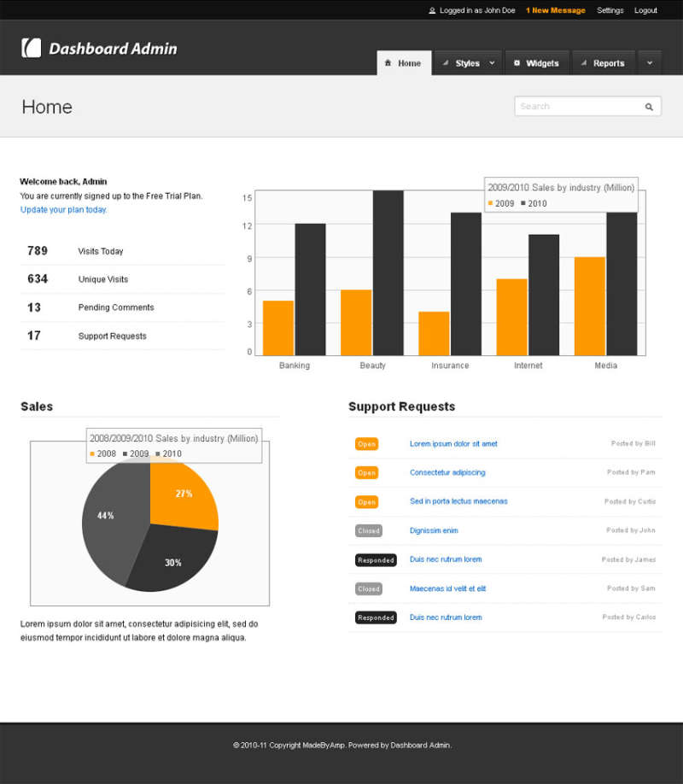Expand the Styles dropdown arrow
Image resolution: width=683 pixels, height=784 pixels.
(492, 63)
